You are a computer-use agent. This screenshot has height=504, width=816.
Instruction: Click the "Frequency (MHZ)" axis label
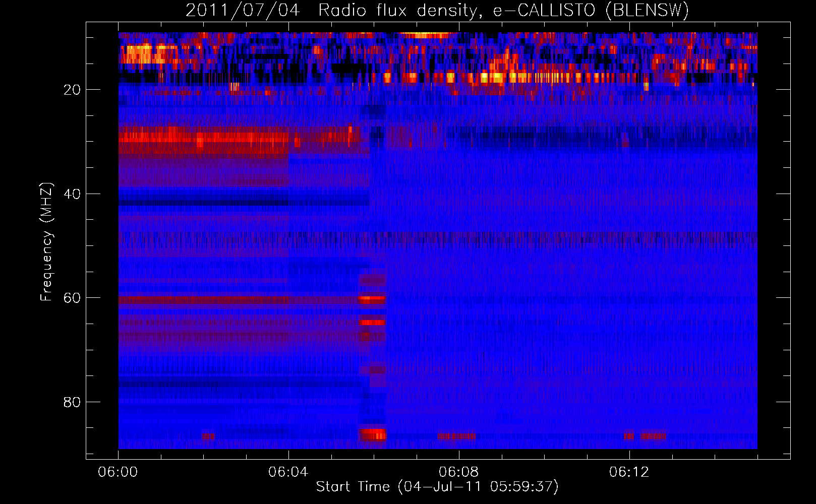(x=46, y=241)
